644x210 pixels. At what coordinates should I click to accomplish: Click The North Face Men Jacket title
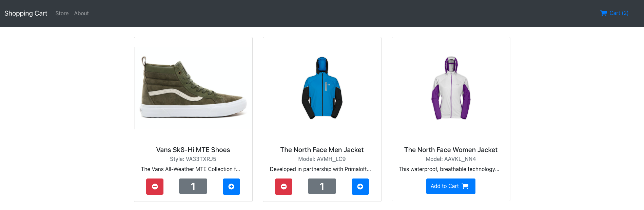pos(322,150)
